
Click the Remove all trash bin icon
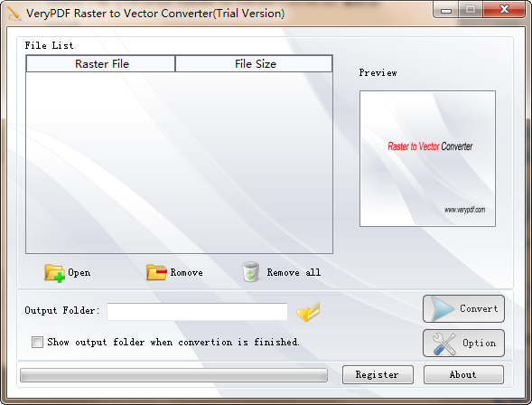251,272
